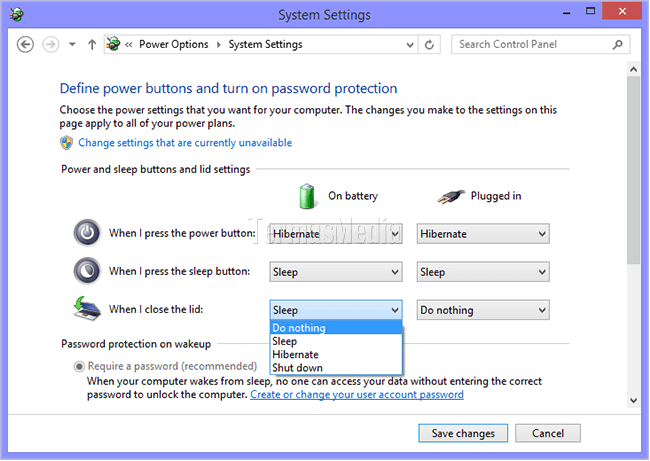
Task: Click the sleep button moon icon
Action: [x=87, y=271]
